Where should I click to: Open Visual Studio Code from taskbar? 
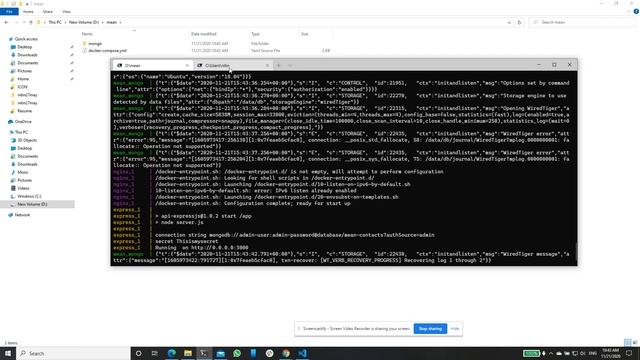coord(302,353)
